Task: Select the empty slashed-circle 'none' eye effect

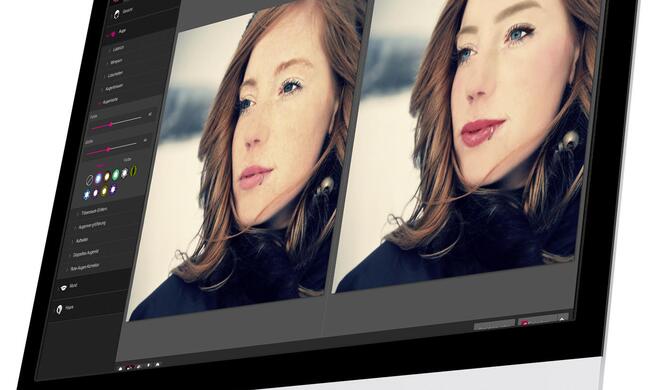Action: 89,180
